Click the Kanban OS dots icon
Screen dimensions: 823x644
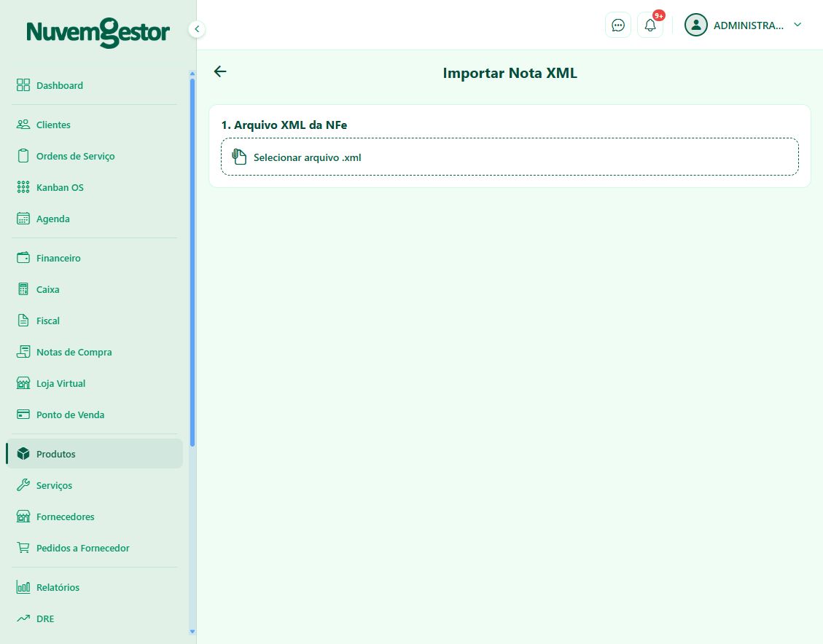(23, 187)
